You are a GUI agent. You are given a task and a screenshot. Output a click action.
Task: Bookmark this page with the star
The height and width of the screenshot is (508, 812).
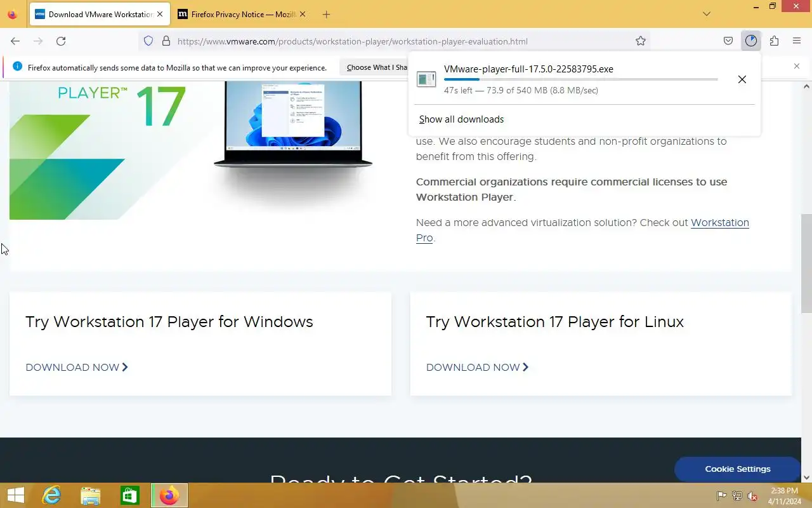tap(641, 41)
